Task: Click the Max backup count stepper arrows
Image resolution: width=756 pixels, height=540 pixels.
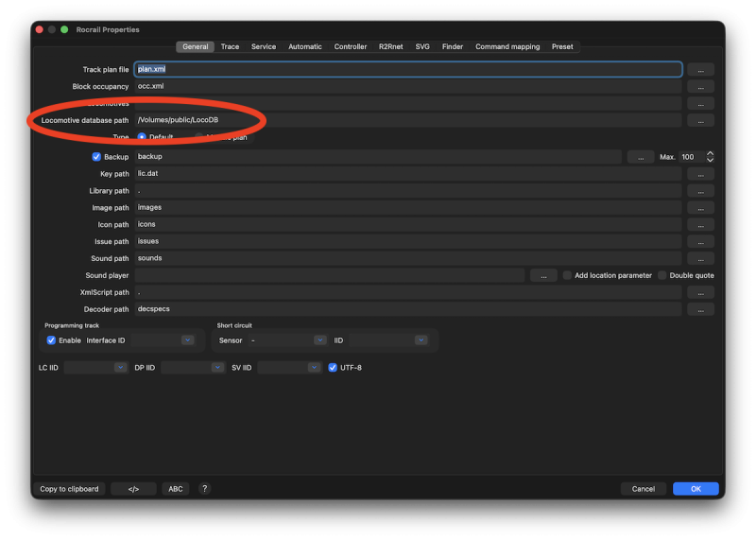Action: (x=710, y=157)
